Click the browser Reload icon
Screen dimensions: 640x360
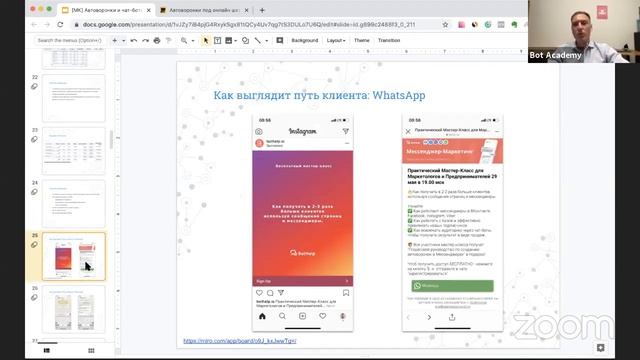tap(60, 24)
